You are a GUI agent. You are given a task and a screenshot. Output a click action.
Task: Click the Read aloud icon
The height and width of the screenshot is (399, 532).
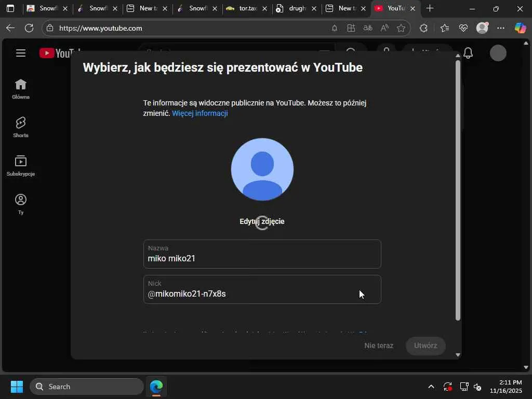384,28
